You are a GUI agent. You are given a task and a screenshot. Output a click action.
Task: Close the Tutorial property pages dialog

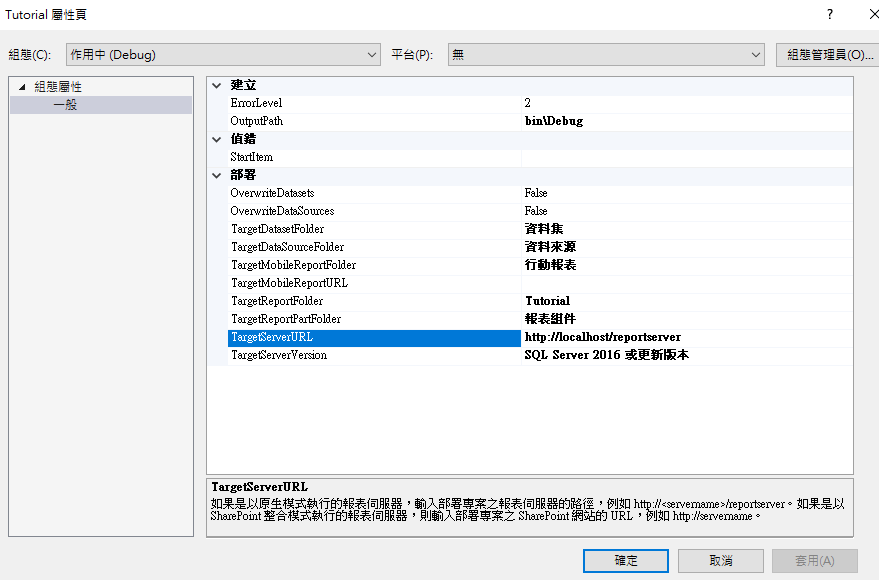pos(862,14)
